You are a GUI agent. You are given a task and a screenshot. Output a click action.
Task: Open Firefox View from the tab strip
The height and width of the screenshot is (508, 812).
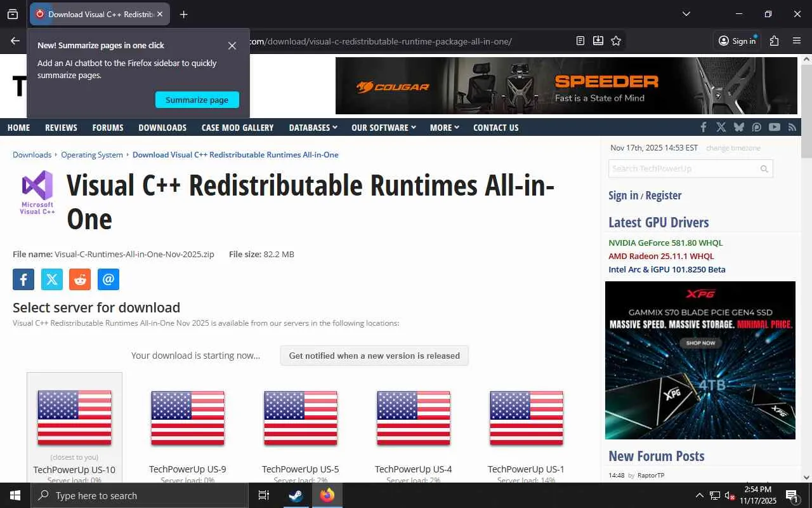point(13,14)
